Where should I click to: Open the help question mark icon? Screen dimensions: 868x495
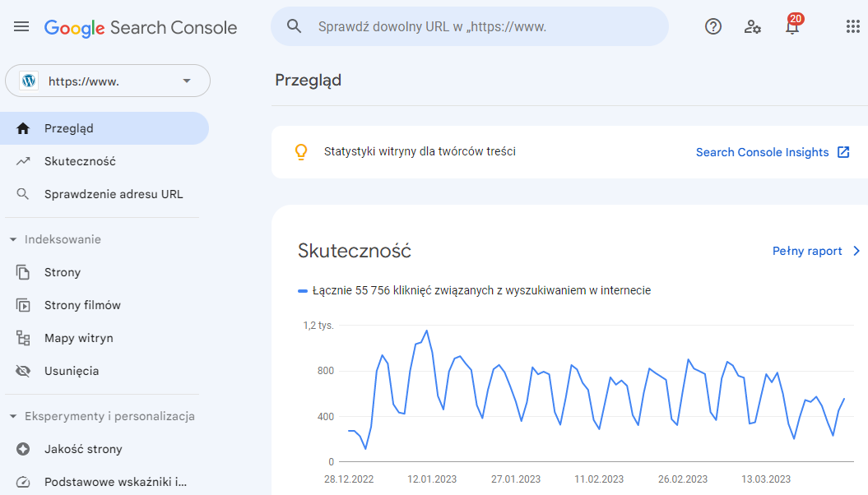[x=713, y=26]
